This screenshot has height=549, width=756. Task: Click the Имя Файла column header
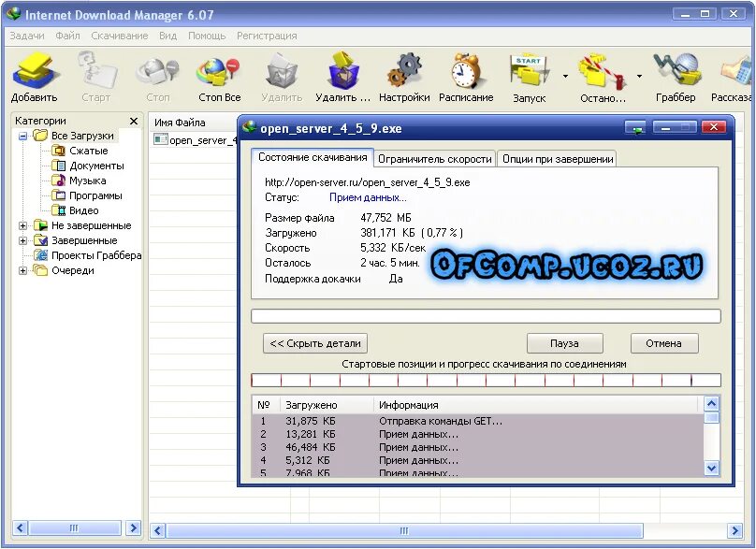coord(193,123)
